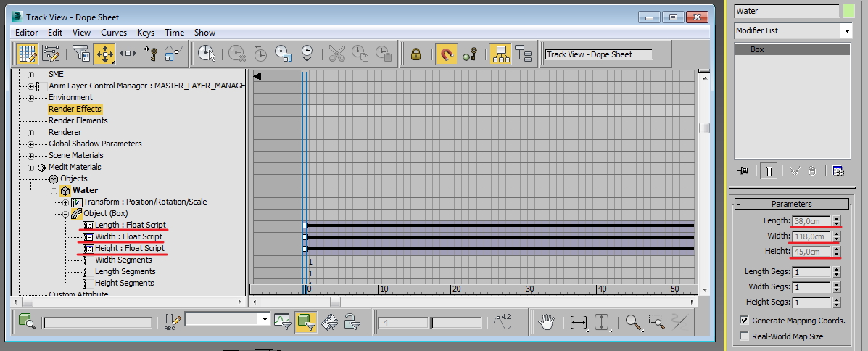
Task: Click the Water object color swatch
Action: 848,11
